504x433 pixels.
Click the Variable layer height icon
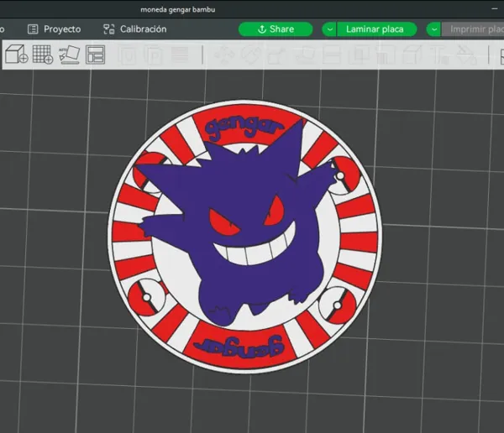[x=180, y=55]
